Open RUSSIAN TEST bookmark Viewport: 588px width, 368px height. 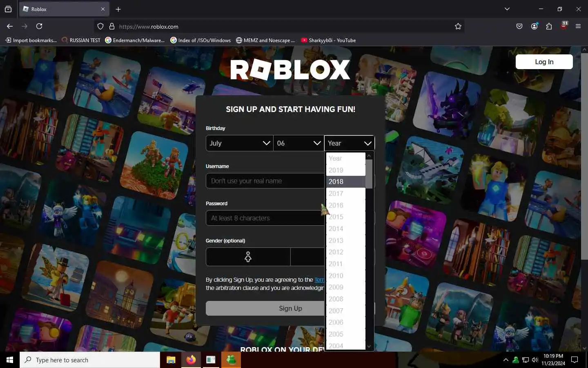pos(81,40)
